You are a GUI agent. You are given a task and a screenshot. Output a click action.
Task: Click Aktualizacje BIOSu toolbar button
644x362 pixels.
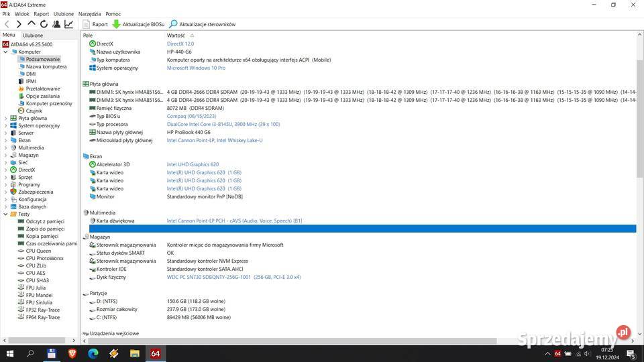(138, 24)
